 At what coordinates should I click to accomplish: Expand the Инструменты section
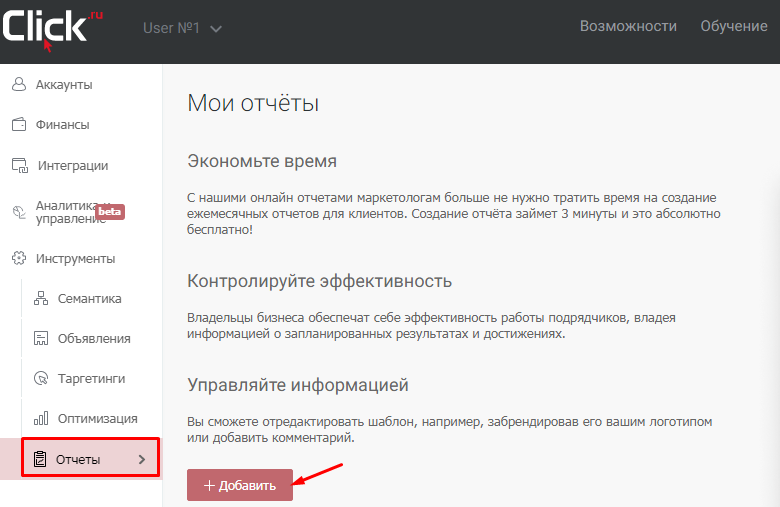[x=75, y=259]
